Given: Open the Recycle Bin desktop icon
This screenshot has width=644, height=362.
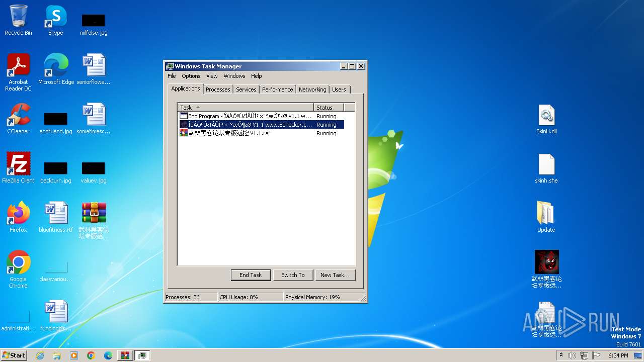Looking at the screenshot, I should (18, 20).
